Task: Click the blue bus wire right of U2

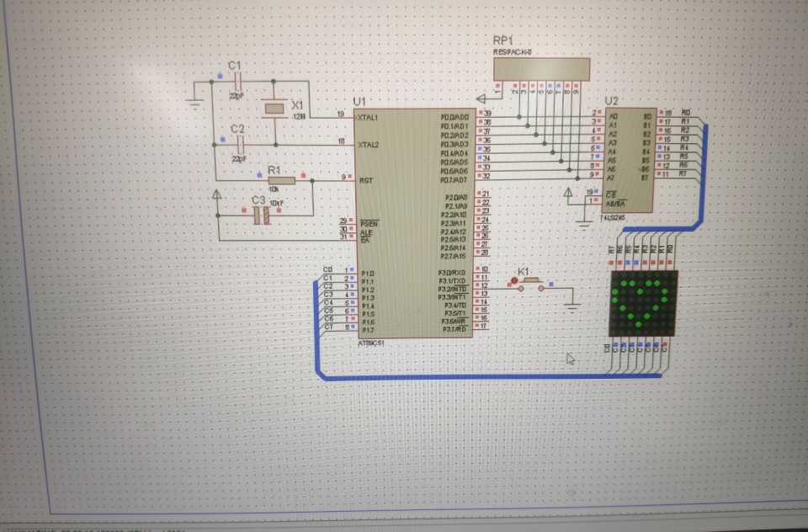Action: [x=703, y=175]
